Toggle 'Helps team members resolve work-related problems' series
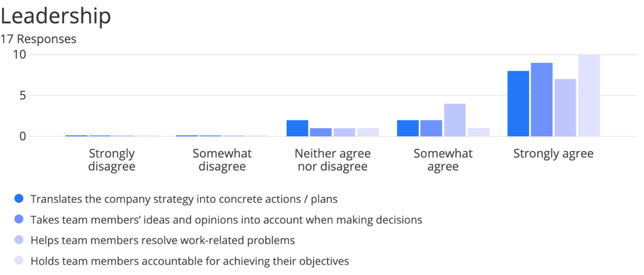This screenshot has height=275, width=644. pos(163,240)
